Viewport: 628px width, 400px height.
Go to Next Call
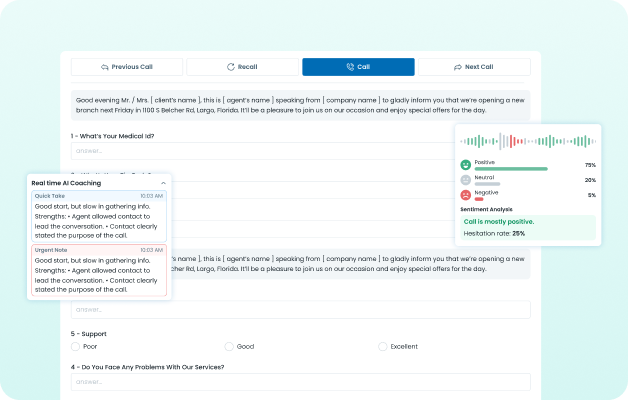473,67
